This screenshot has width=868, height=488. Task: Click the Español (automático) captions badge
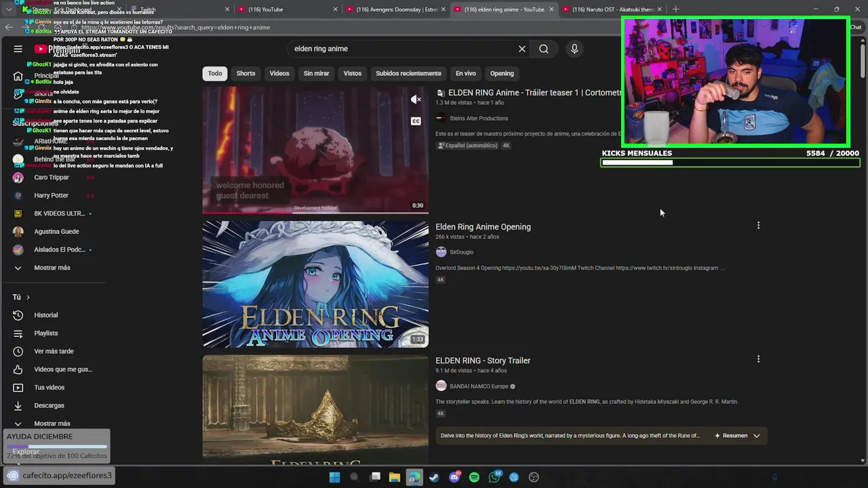pyautogui.click(x=467, y=146)
